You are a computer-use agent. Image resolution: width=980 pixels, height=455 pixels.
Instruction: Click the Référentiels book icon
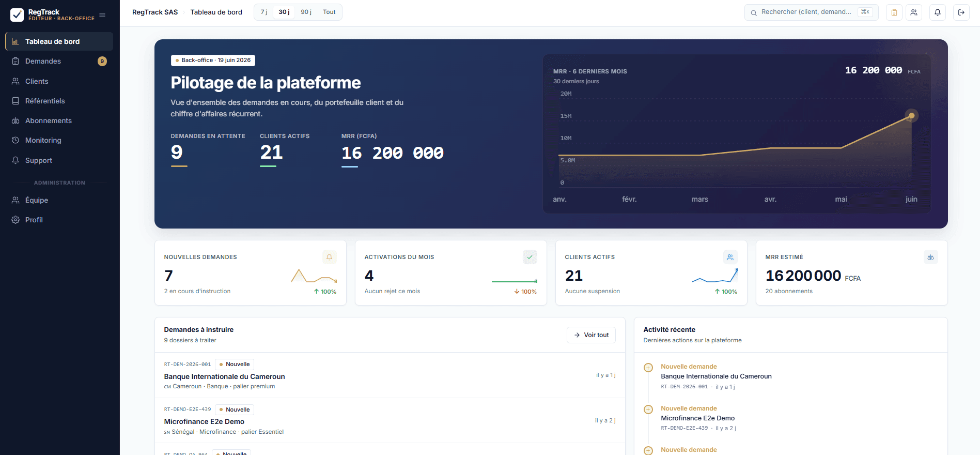pyautogui.click(x=15, y=101)
